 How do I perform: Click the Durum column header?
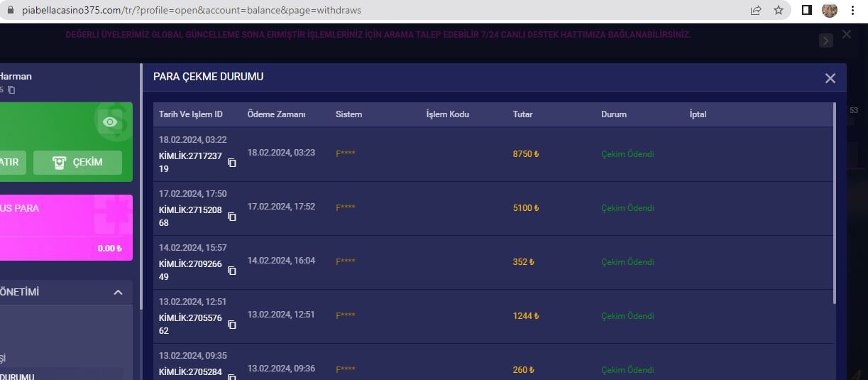(x=614, y=114)
